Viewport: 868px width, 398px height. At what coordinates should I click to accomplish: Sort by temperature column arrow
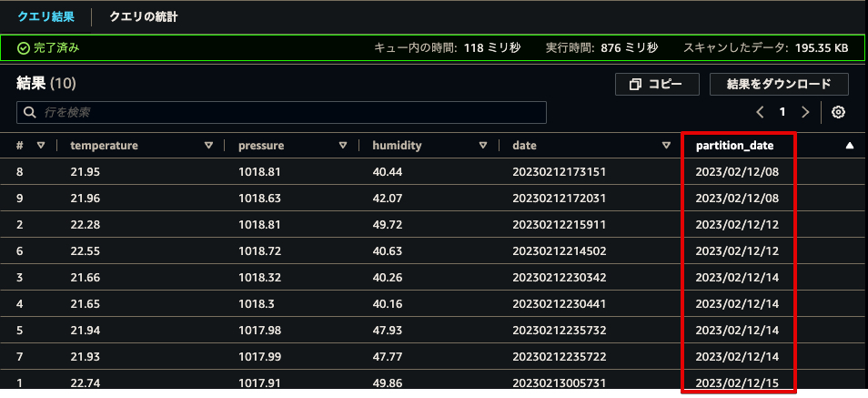point(208,146)
